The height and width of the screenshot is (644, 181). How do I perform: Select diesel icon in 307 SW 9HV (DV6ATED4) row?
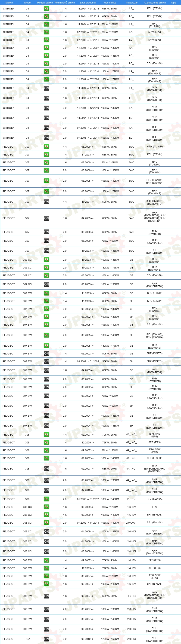pyautogui.click(x=46, y=370)
